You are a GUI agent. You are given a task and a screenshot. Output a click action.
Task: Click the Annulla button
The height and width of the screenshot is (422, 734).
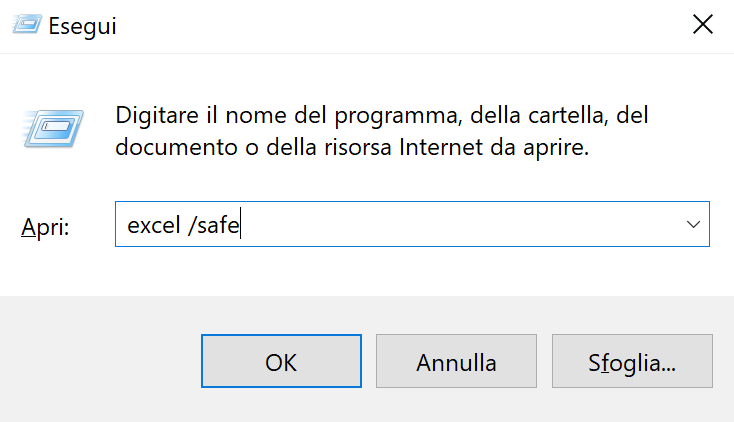tap(456, 361)
